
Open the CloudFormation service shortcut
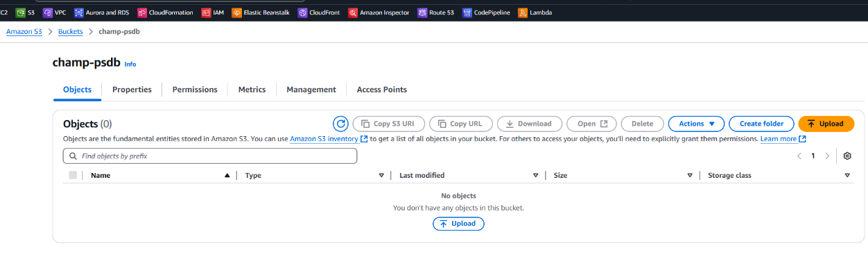(165, 12)
